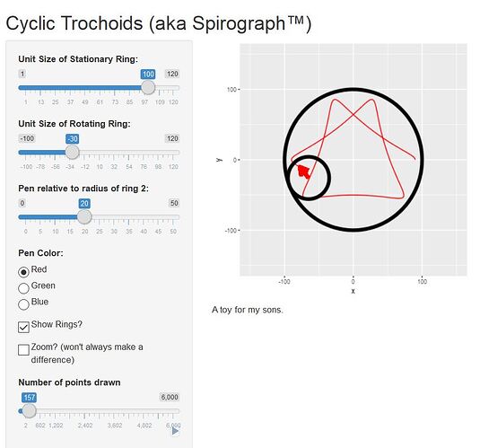Click the play animation button under points slider
The image size is (480, 448).
pos(175,431)
